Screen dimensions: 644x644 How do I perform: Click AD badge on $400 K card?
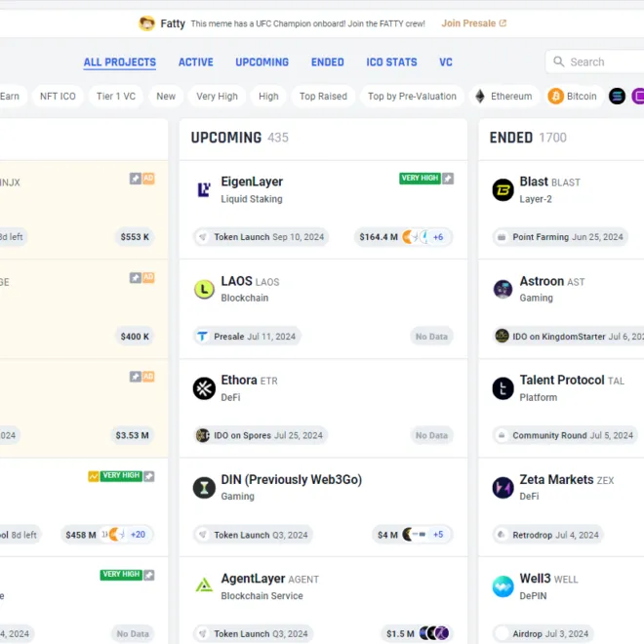point(148,278)
